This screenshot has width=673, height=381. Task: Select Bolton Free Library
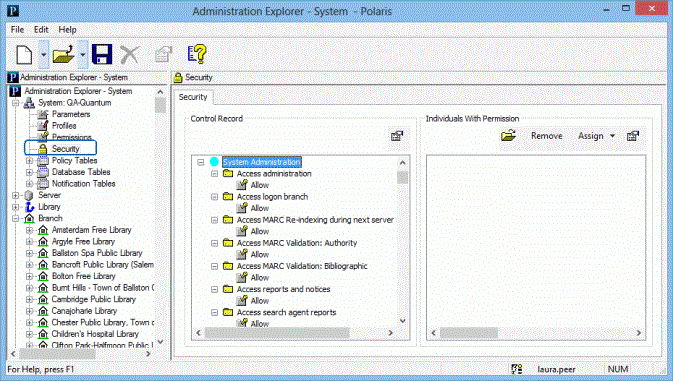[84, 276]
